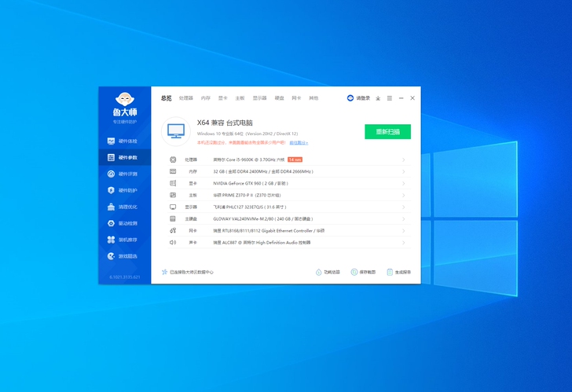Expand the 网卡 row chevron
The width and height of the screenshot is (572, 392).
[x=404, y=231]
